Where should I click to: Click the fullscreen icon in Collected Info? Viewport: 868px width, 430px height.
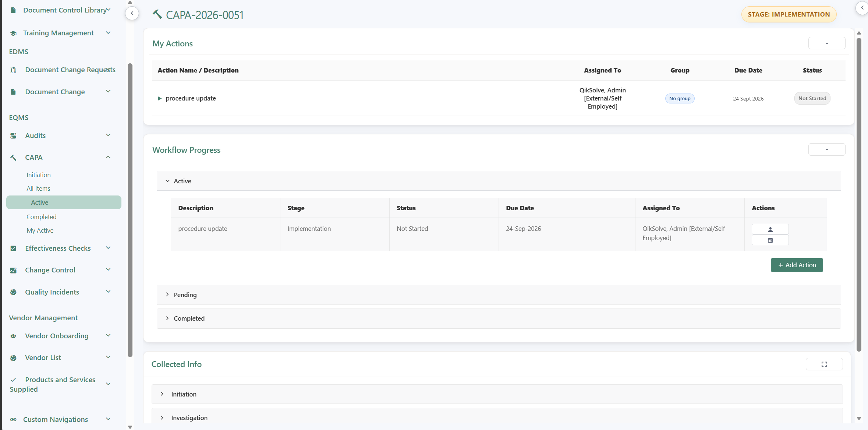click(824, 364)
